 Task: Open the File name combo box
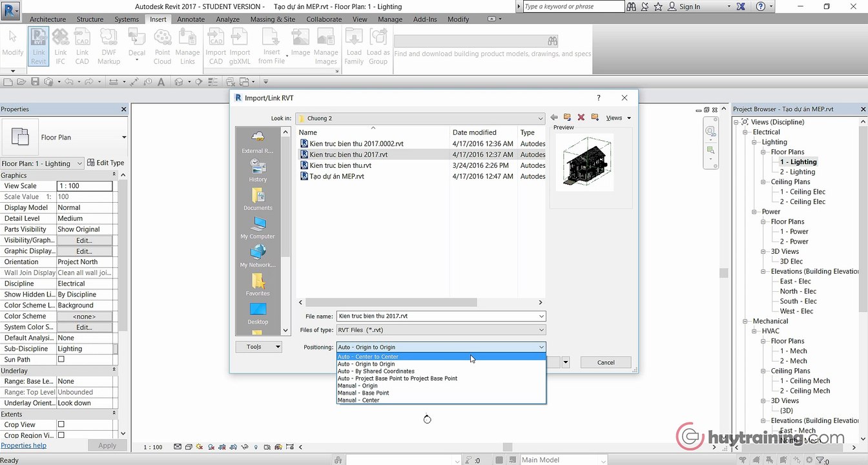441,316
